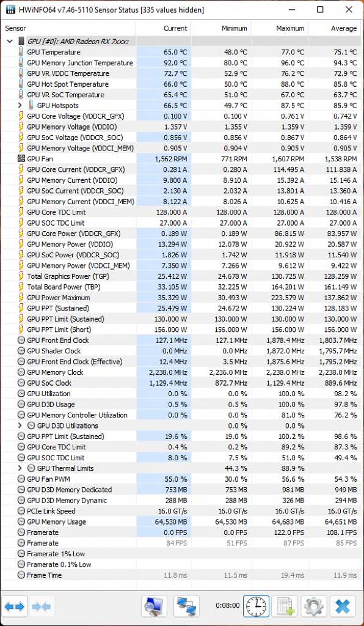The image size is (364, 626).
Task: Select the GPU Temperature row
Action: point(180,52)
